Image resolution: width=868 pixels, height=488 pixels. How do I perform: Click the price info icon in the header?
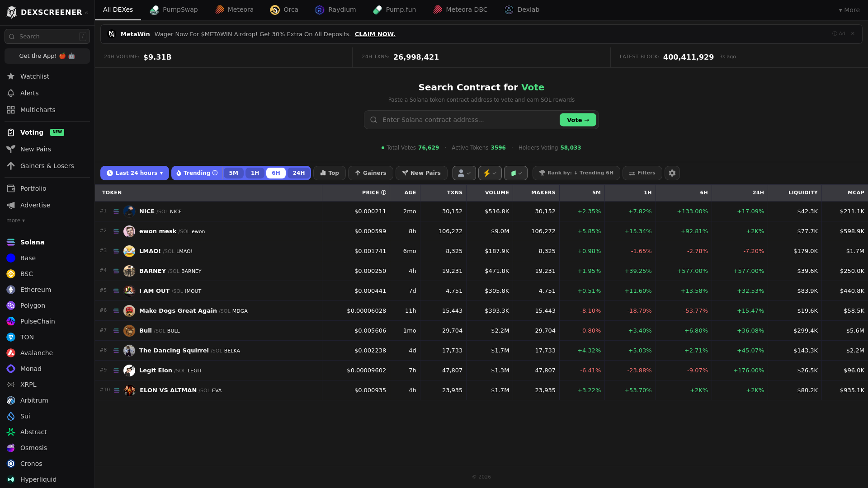[384, 192]
